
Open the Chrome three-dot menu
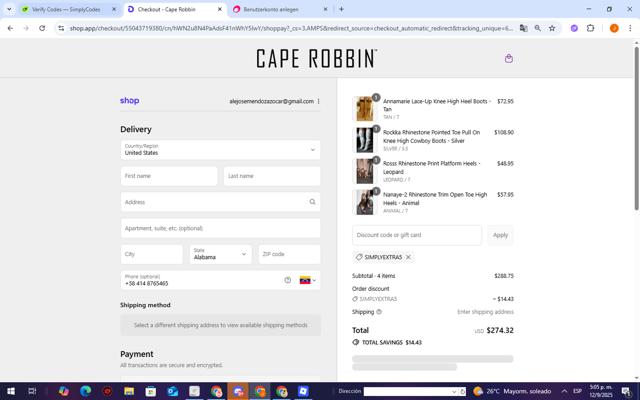(630, 28)
